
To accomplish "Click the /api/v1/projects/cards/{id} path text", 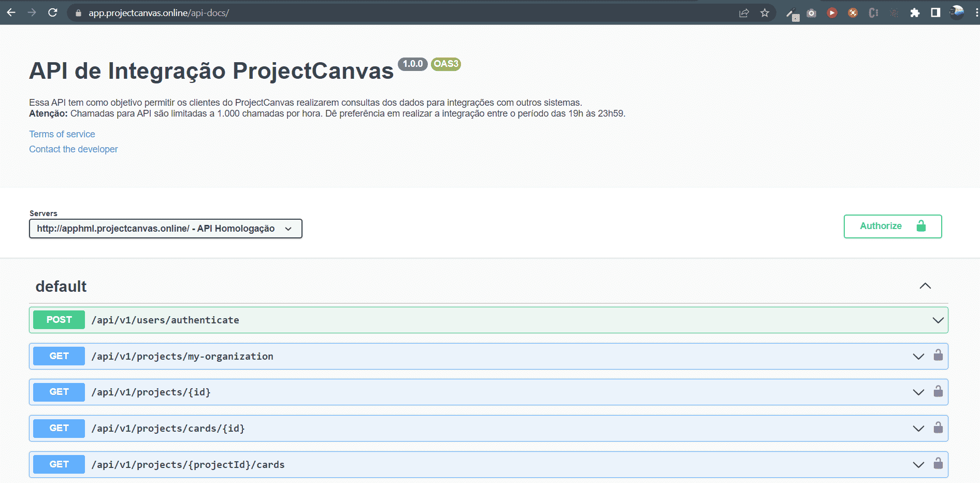I will [x=168, y=429].
